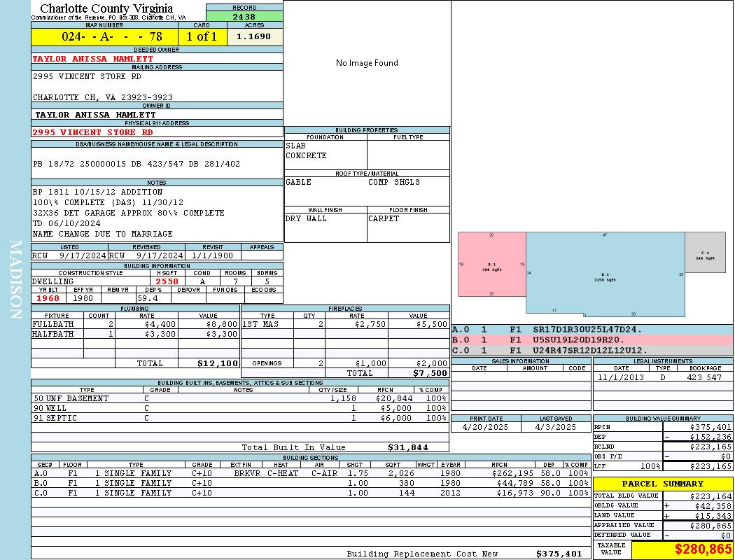This screenshot has width=735, height=560.
Task: Click DEP summary value $152,236
Action: [710, 437]
